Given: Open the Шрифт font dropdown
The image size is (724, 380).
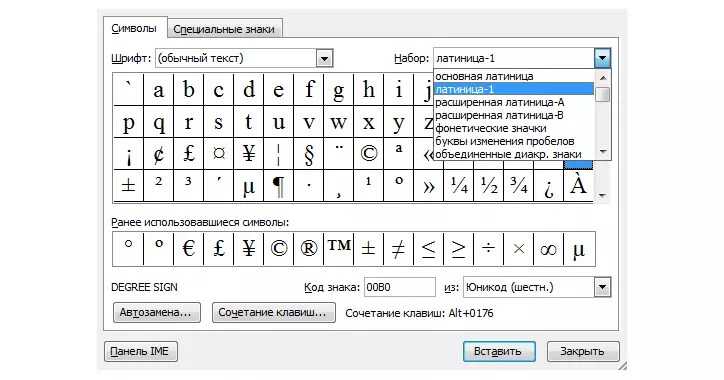Looking at the screenshot, I should point(324,59).
